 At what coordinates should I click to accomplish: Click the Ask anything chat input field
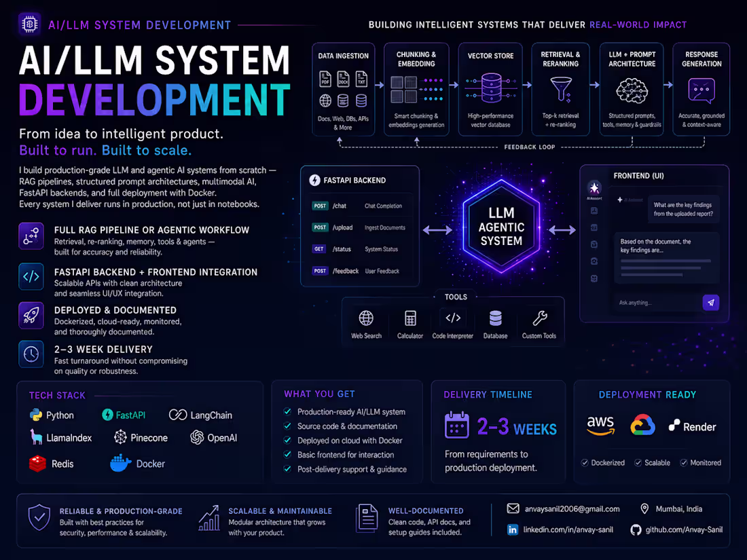pos(657,302)
